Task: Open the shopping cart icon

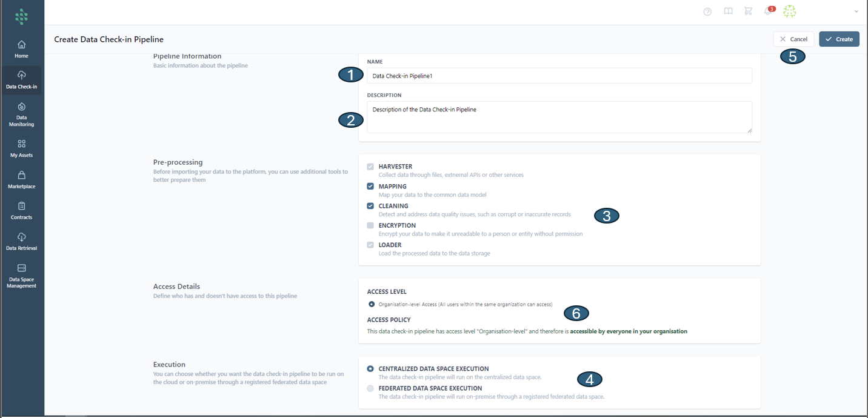Action: pyautogui.click(x=748, y=12)
